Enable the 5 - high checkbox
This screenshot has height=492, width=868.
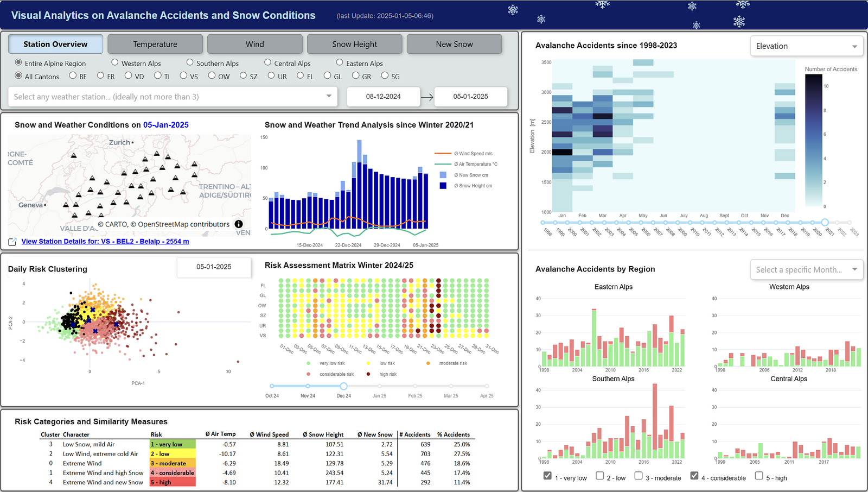759,476
